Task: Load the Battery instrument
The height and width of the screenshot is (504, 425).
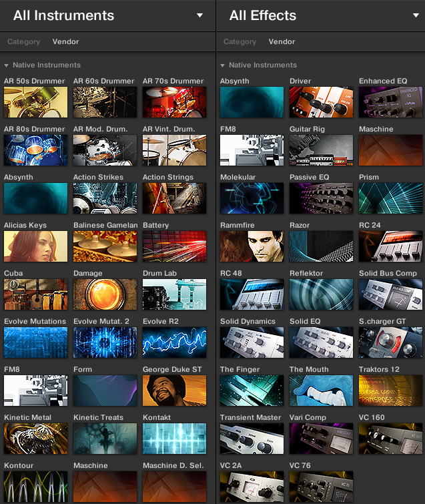Action: 174,246
